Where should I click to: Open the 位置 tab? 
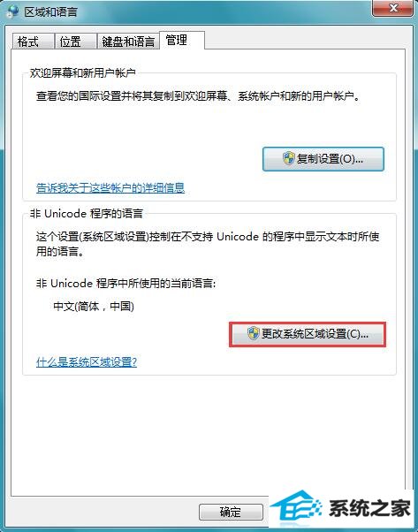(75, 42)
